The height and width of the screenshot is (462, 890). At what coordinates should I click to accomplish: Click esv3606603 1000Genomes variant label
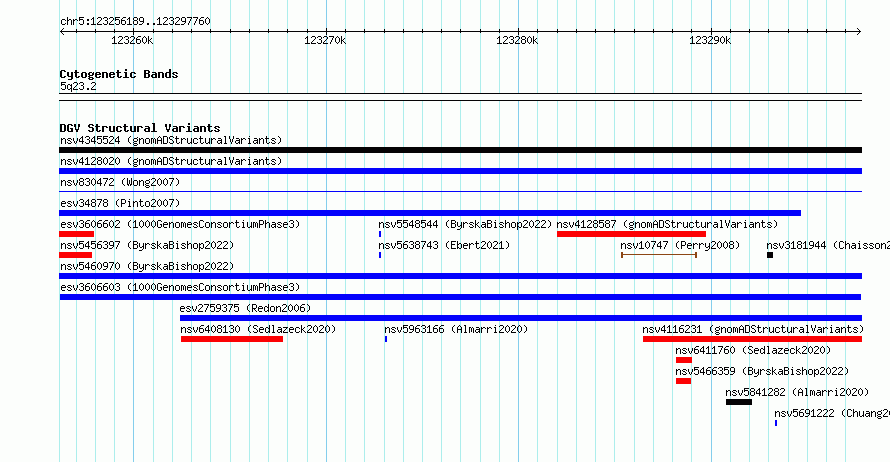180,287
